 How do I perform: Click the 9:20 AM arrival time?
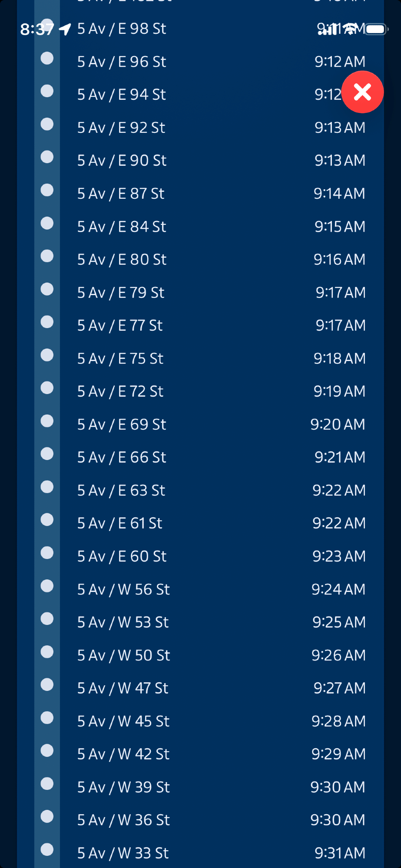pos(338,424)
